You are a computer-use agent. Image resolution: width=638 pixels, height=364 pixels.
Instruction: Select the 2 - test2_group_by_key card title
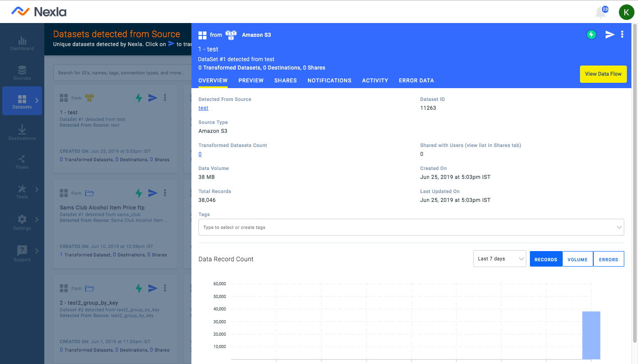89,303
